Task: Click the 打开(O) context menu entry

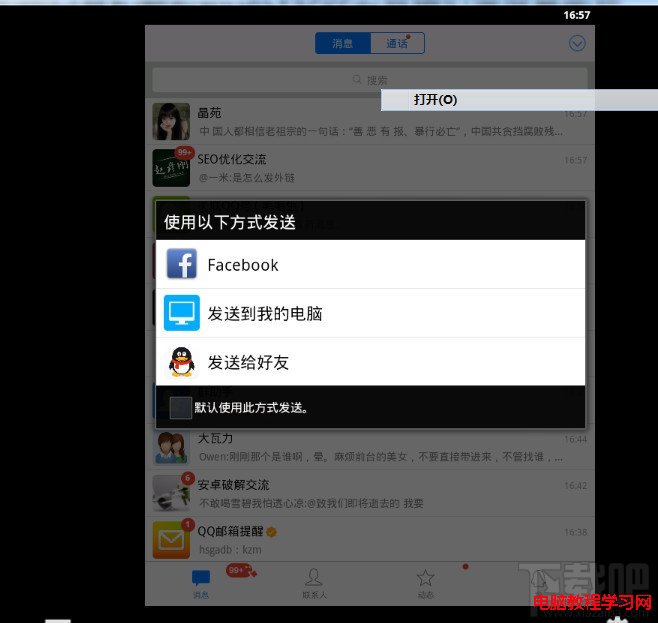Action: coord(519,100)
